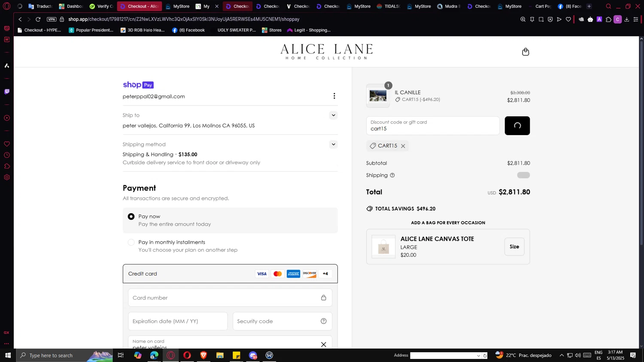644x362 pixels.
Task: Go back using the back arrow
Action: (x=20, y=19)
